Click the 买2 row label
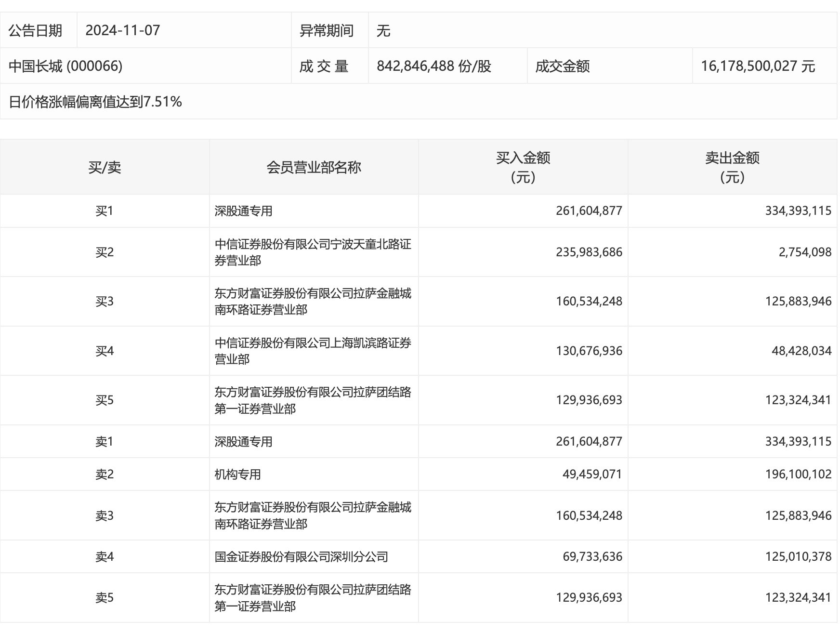Screen dimensions: 840x633 [105, 252]
